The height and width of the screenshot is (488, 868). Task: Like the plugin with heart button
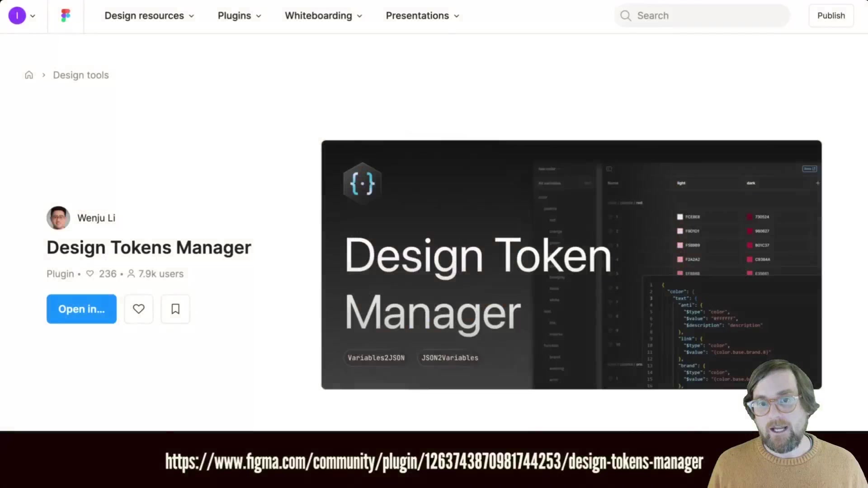click(139, 309)
